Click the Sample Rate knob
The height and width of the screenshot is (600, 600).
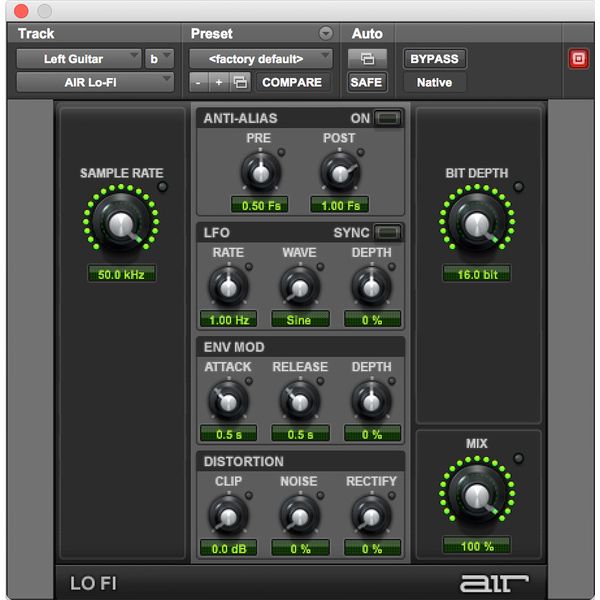click(121, 222)
